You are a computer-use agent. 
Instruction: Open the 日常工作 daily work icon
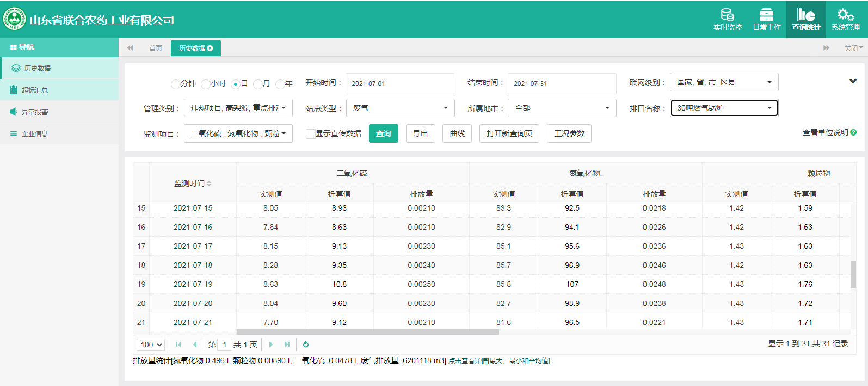coord(766,15)
